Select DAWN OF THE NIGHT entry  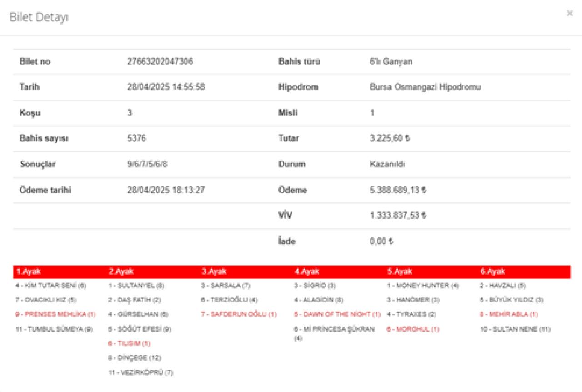click(337, 314)
